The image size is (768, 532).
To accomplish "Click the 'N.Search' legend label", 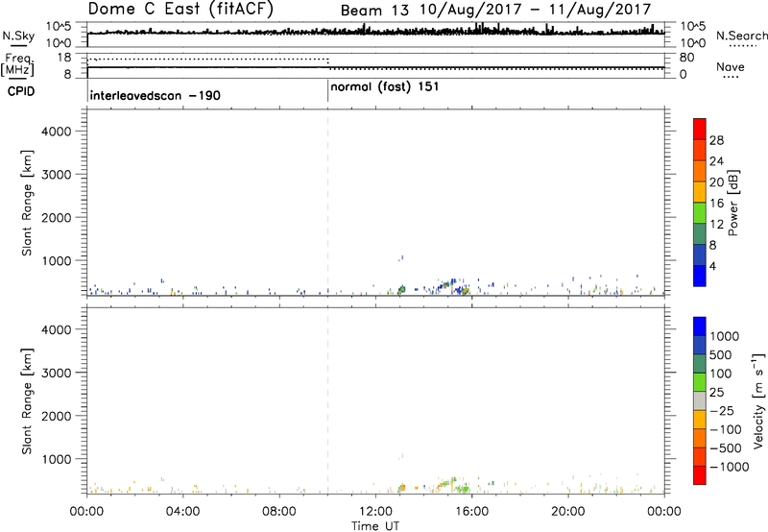I will 741,36.
